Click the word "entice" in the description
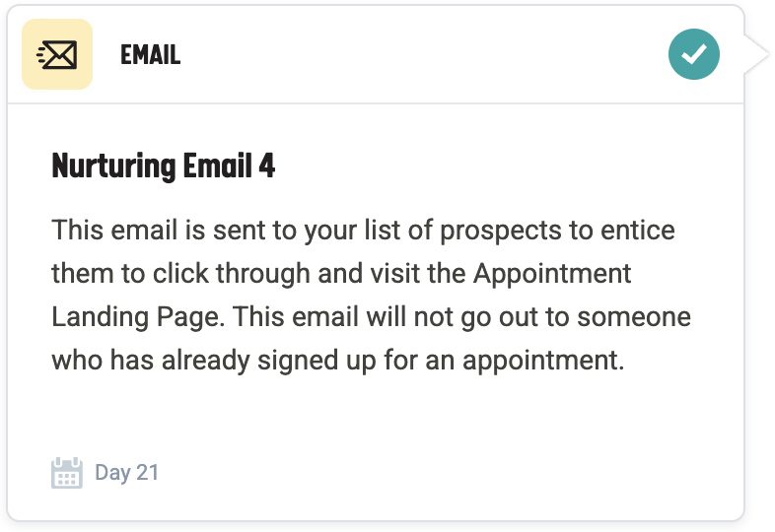This screenshot has width=775, height=532. (x=642, y=231)
